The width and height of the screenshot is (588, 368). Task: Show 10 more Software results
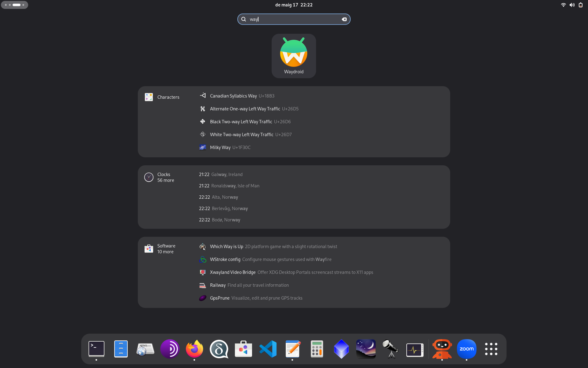(x=165, y=252)
